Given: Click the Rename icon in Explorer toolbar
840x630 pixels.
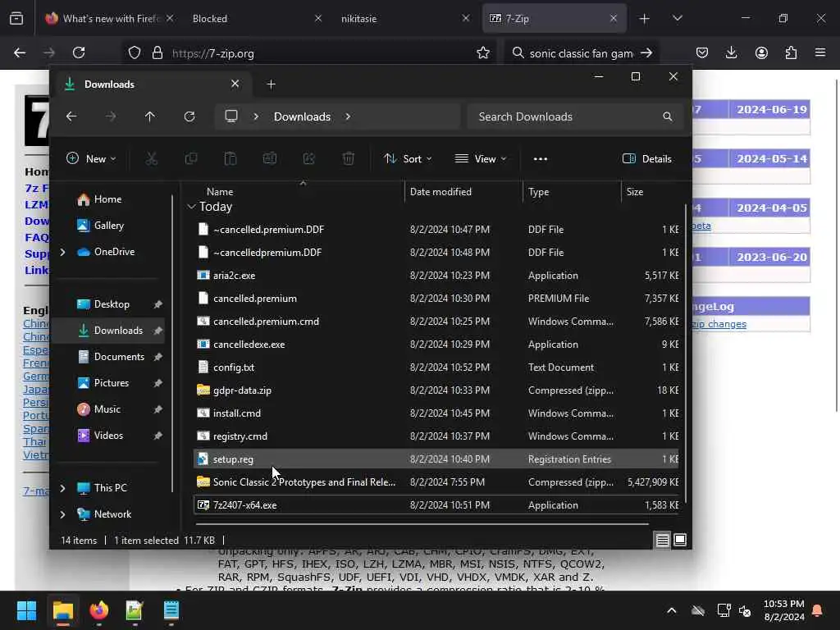Looking at the screenshot, I should (x=269, y=158).
